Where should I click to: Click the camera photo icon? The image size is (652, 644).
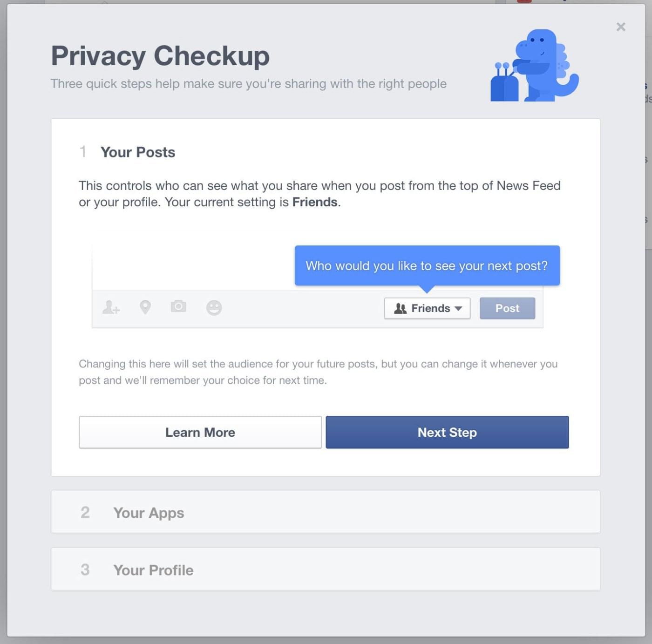tap(178, 306)
